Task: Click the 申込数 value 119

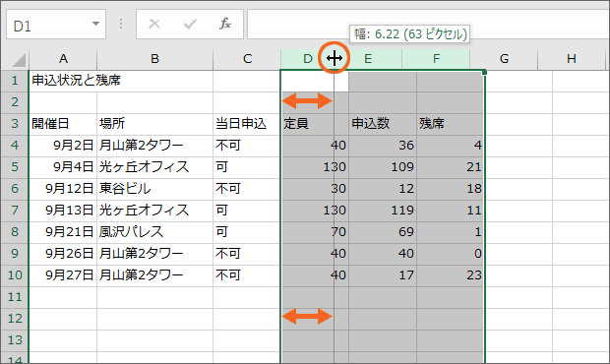Action: tap(383, 211)
